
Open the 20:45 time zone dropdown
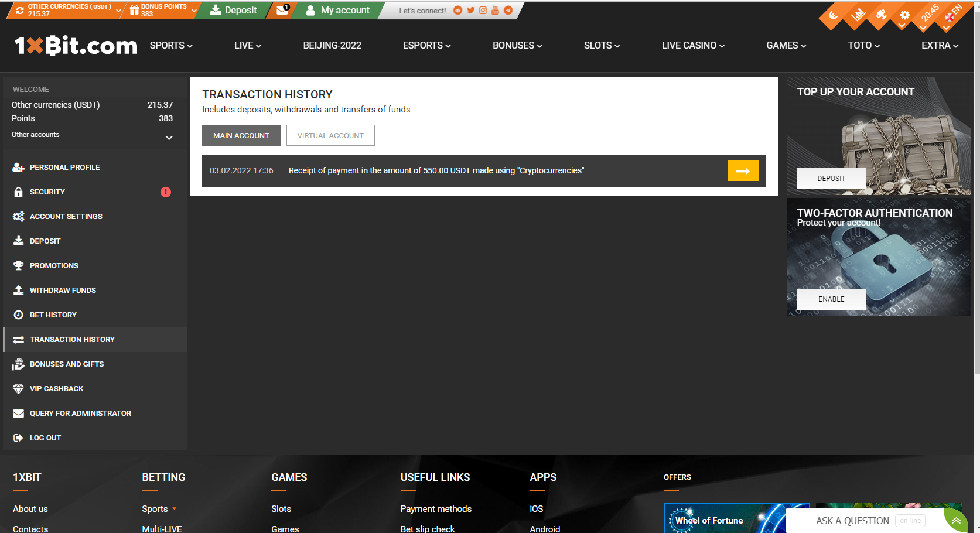930,14
